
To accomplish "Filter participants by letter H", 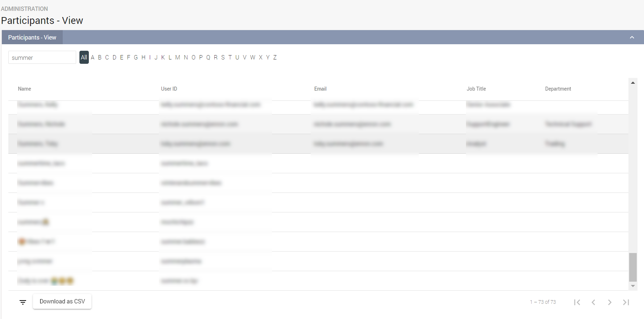I will pyautogui.click(x=143, y=57).
